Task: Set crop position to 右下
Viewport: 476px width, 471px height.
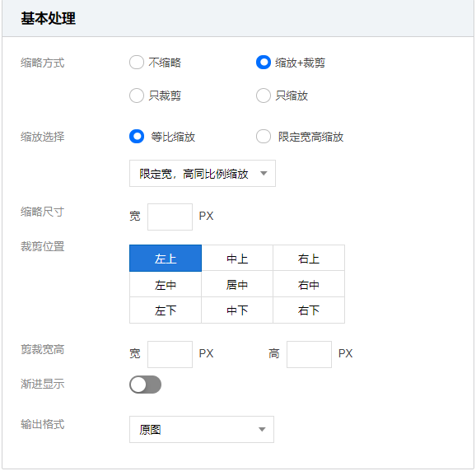Action: (309, 310)
